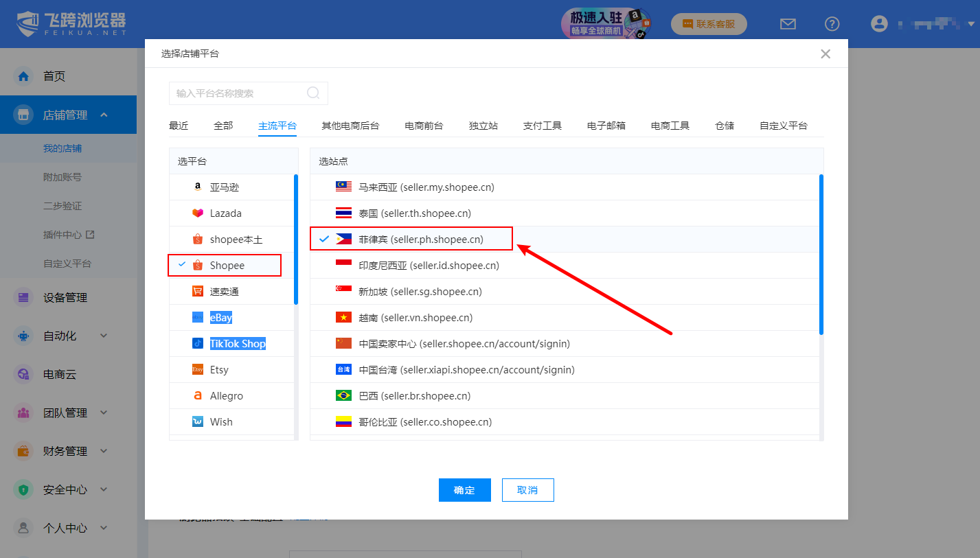The image size is (980, 558).
Task: Switch to the 仓储 tab
Action: 725,126
